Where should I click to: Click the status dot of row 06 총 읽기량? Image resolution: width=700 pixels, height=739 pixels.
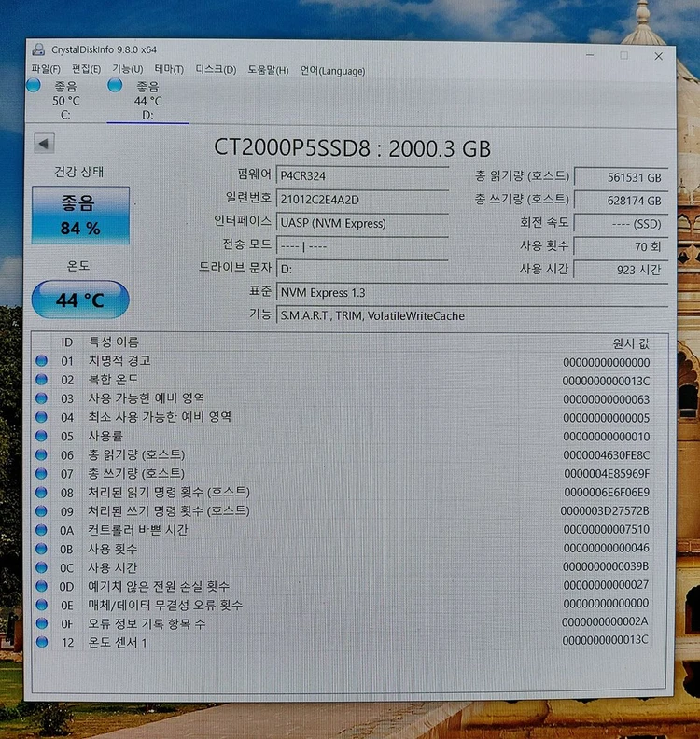point(41,454)
